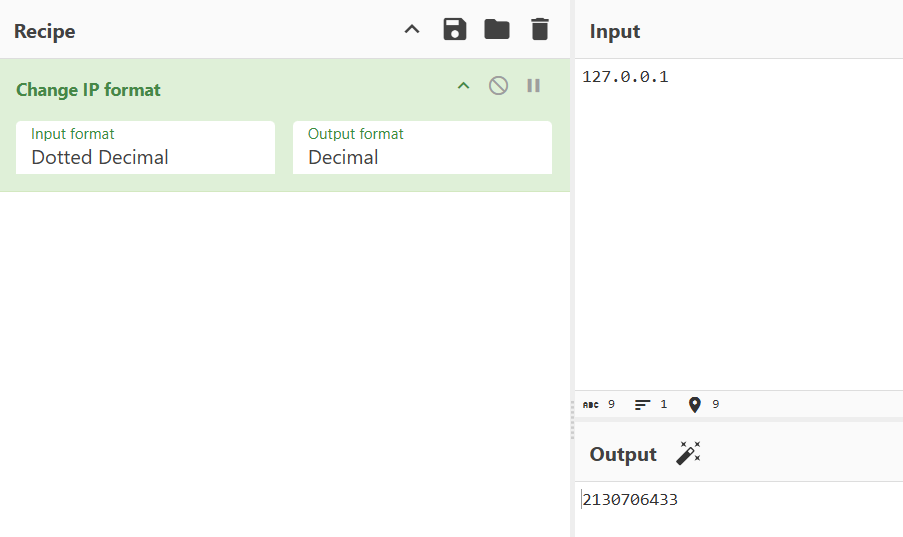Click the line count icon in status bar
903x537 pixels.
(x=643, y=405)
